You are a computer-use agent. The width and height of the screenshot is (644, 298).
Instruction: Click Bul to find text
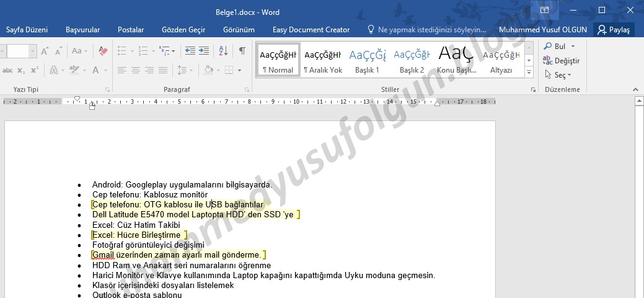pyautogui.click(x=555, y=47)
